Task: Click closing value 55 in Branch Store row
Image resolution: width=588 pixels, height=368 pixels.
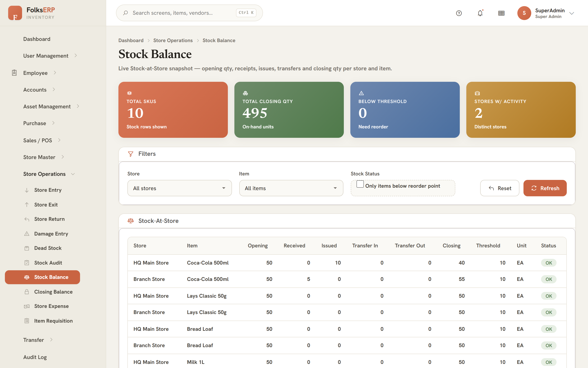Action: pos(462,279)
